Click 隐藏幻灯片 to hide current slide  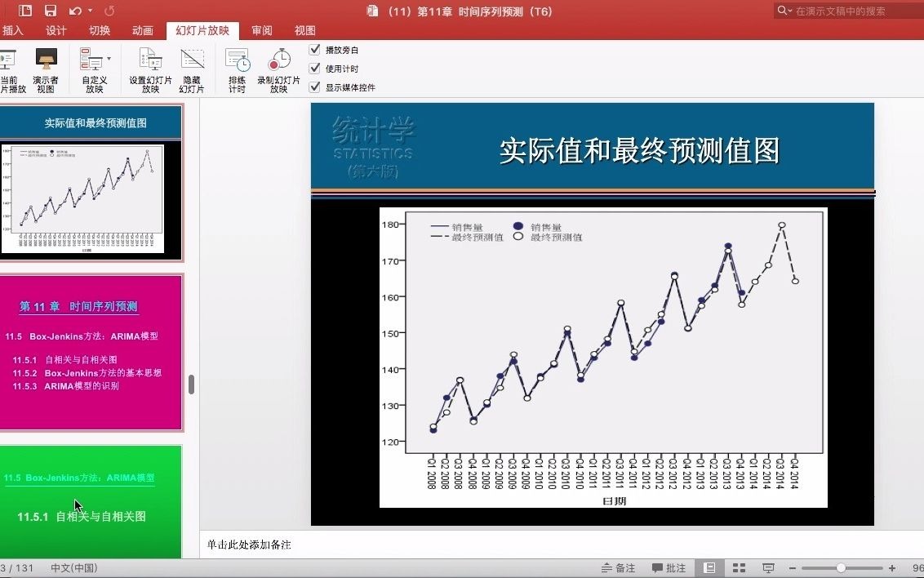pos(192,69)
